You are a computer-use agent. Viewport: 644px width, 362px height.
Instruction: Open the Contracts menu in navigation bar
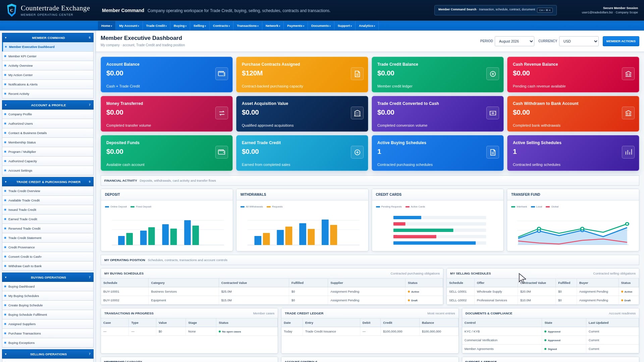point(221,26)
